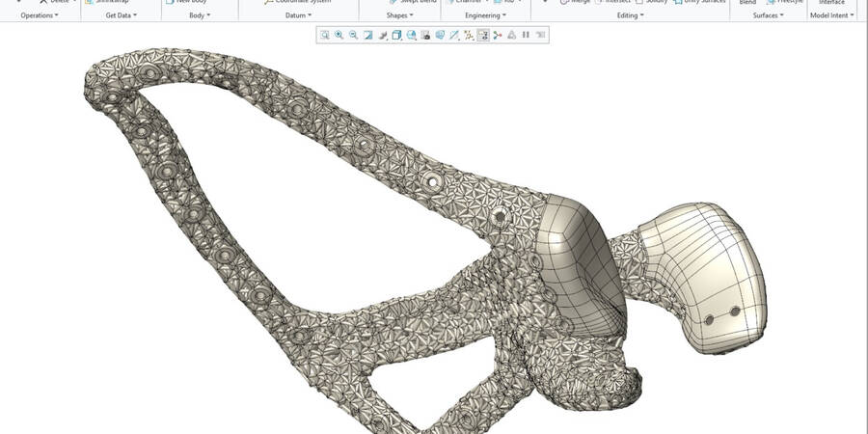This screenshot has width=868, height=434.
Task: Click the Repaint screen icon
Action: click(368, 35)
